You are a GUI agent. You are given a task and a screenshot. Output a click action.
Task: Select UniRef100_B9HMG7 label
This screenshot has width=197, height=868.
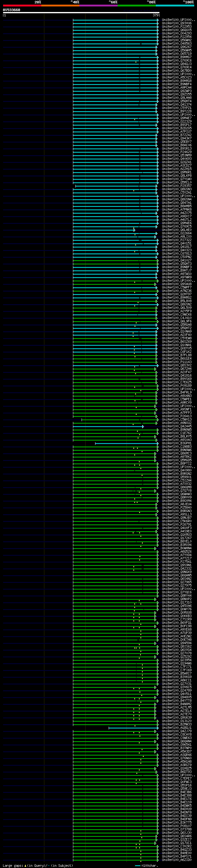pos(176,57)
